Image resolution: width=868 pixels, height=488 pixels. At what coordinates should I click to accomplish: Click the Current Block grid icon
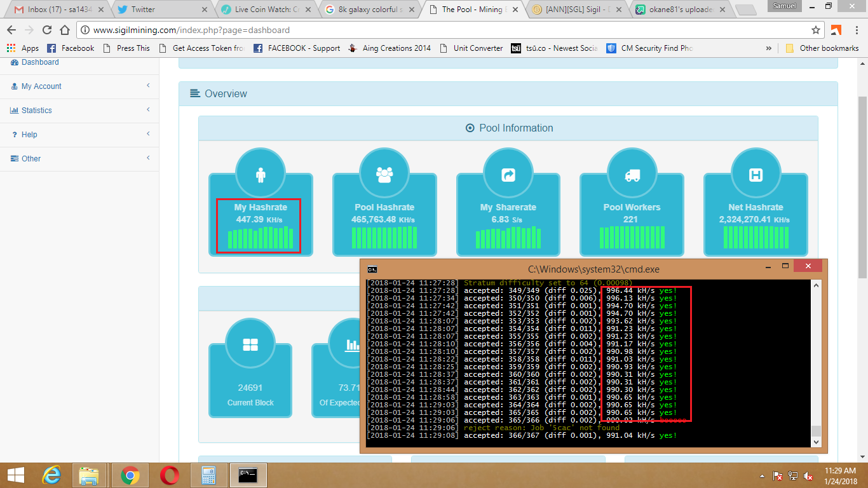pyautogui.click(x=250, y=345)
